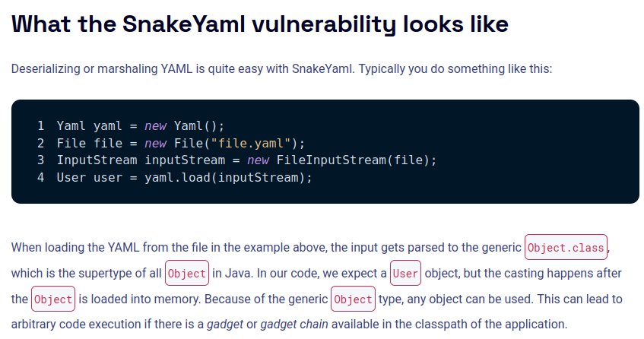Click the "new Yaml()" code on line 1
Viewport: 644px width, 339px height.
click(185, 125)
